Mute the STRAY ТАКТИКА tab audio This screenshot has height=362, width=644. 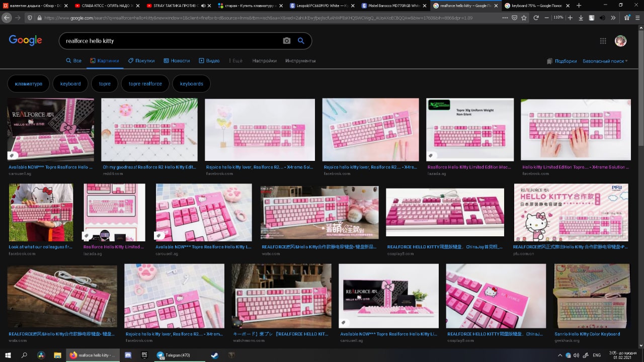click(x=203, y=6)
